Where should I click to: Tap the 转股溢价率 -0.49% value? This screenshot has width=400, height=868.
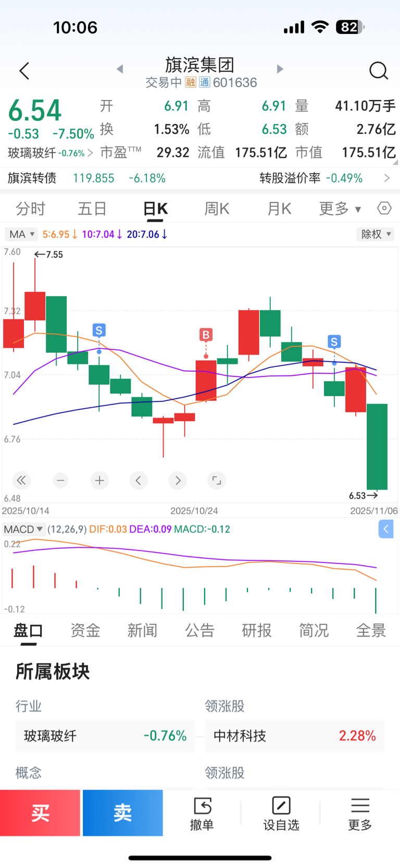point(344,178)
